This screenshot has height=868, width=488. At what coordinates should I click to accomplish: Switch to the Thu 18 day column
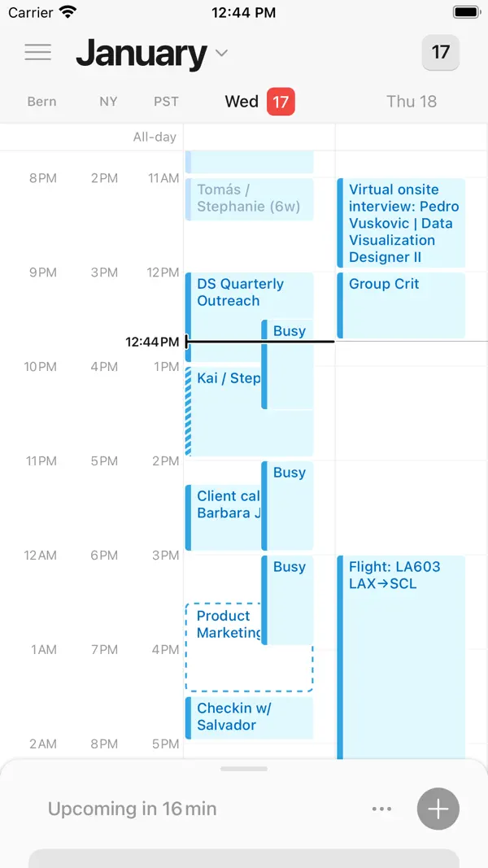[x=412, y=102]
